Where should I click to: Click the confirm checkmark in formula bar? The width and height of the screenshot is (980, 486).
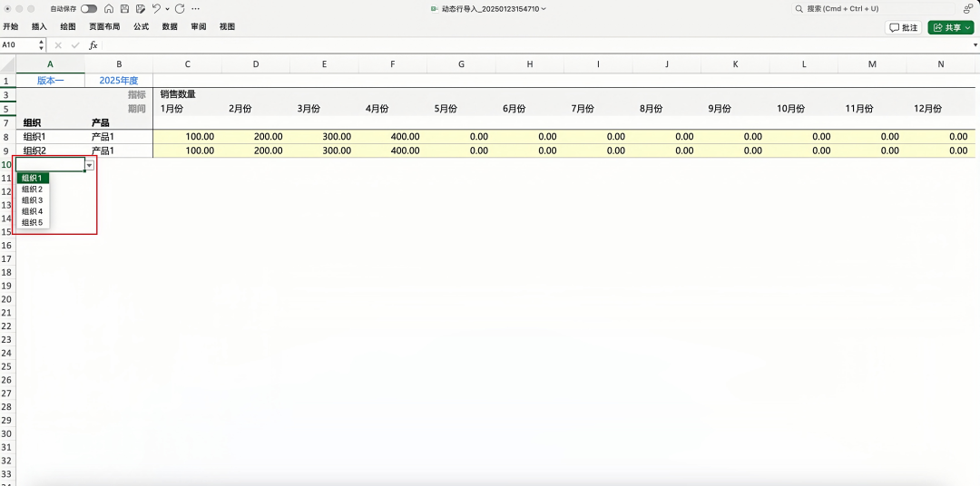75,45
